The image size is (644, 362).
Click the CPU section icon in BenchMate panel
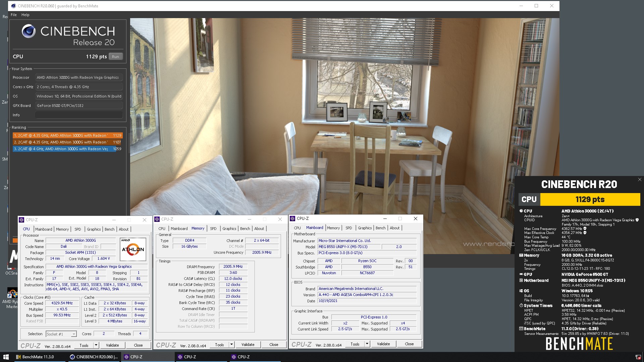click(x=521, y=211)
